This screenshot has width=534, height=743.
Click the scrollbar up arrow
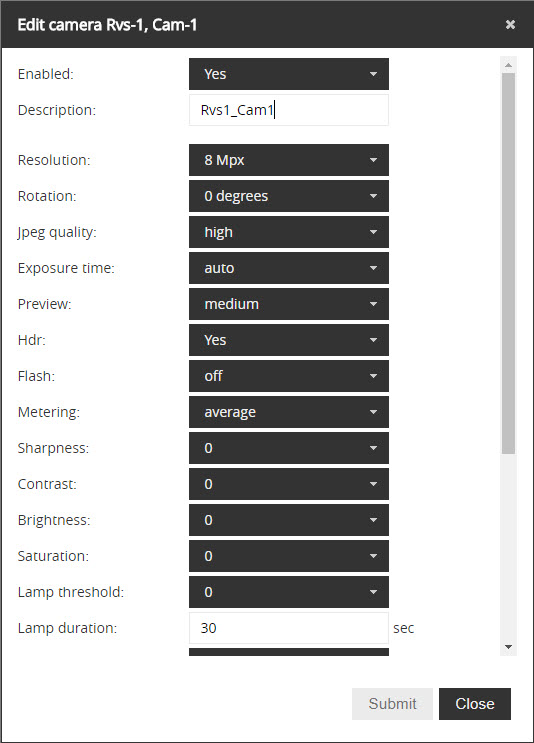click(508, 65)
